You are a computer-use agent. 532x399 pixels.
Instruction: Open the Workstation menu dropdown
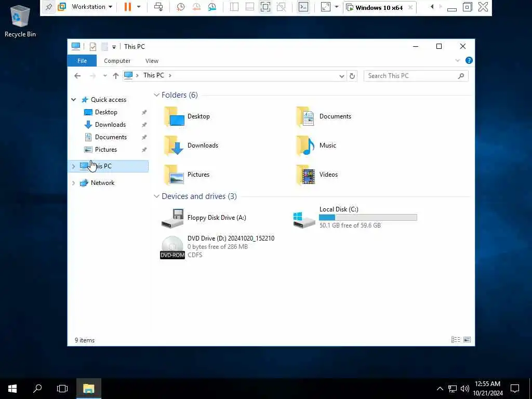(91, 7)
